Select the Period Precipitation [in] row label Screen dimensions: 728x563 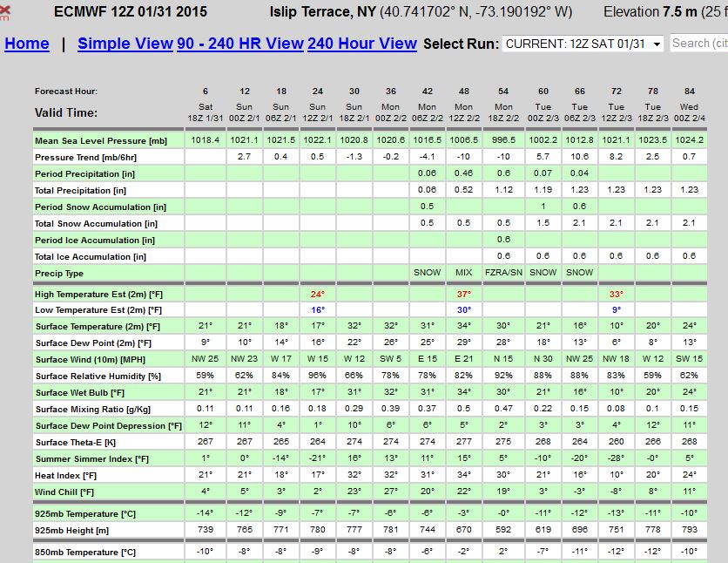tap(84, 174)
